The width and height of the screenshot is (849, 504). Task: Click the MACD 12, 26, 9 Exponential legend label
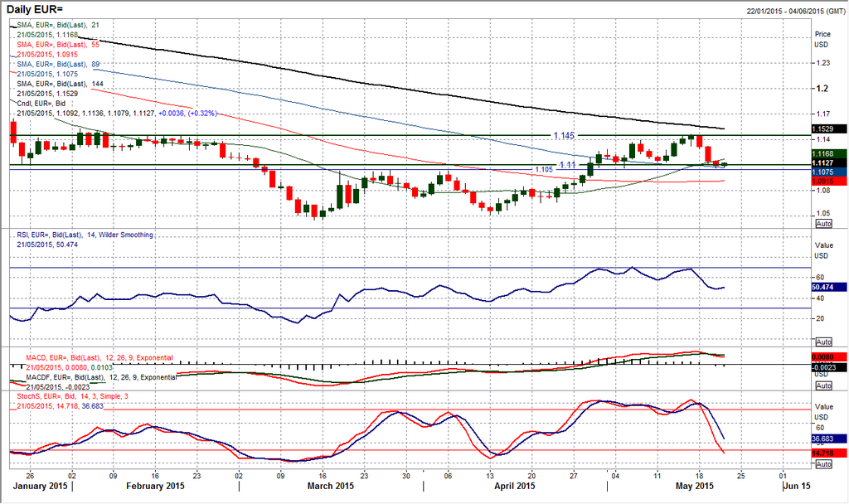pos(99,358)
